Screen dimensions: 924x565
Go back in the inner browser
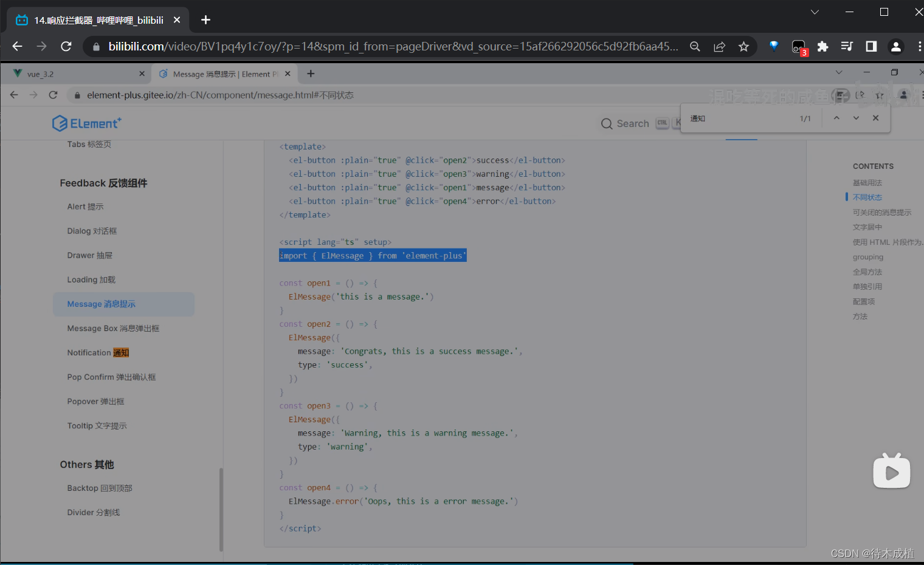coord(14,95)
